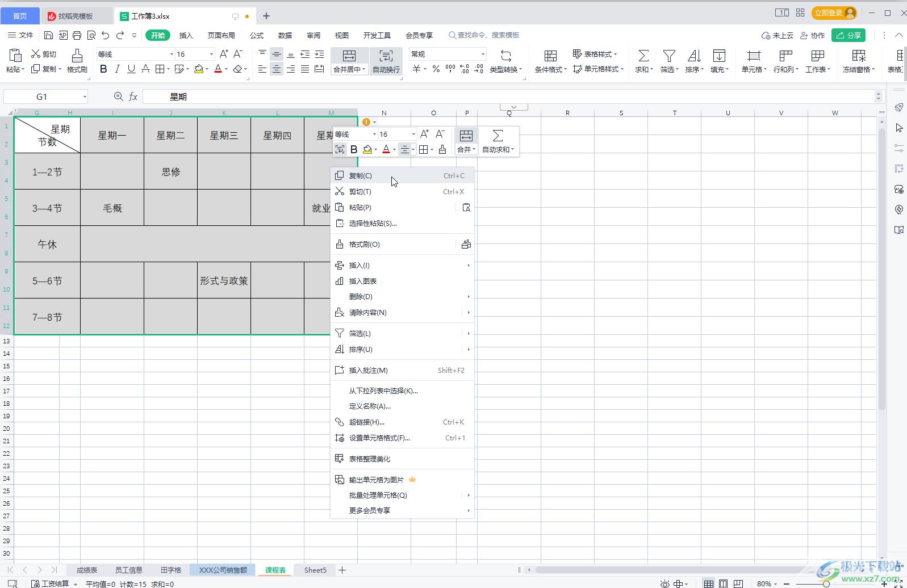Toggle vertical middle alignment in ribbon
The image size is (907, 588).
(276, 54)
